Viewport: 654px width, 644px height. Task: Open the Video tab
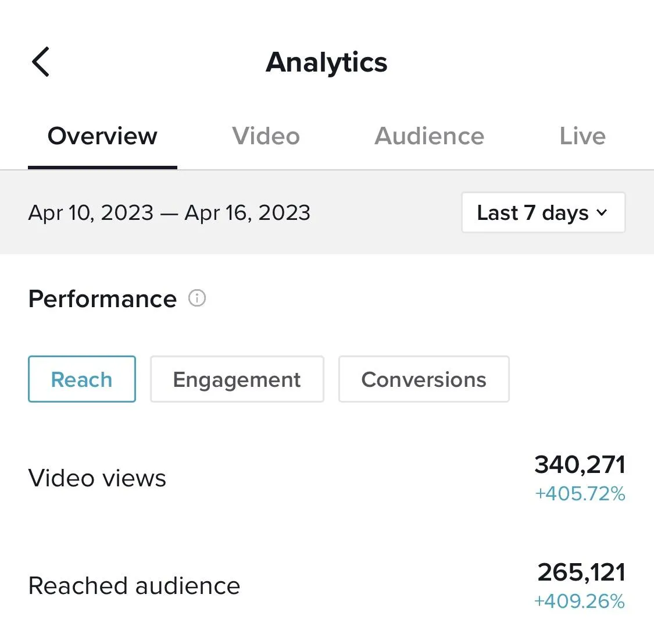tap(266, 136)
